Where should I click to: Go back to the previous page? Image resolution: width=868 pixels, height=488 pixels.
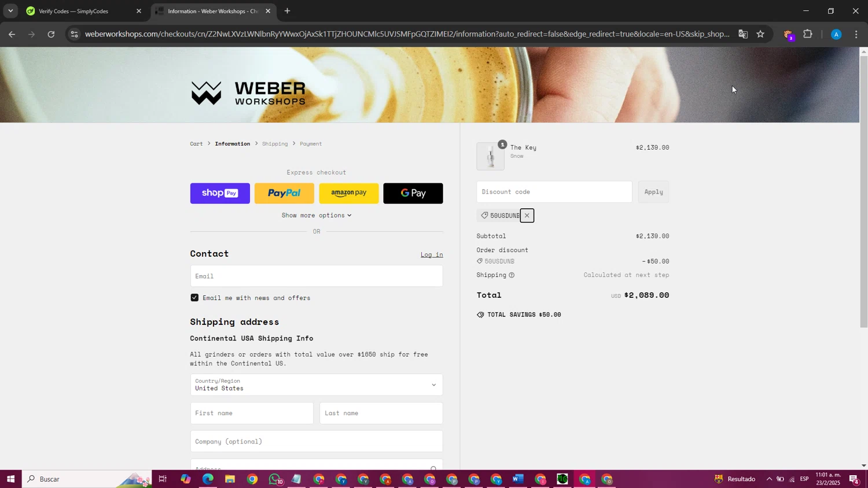click(12, 34)
